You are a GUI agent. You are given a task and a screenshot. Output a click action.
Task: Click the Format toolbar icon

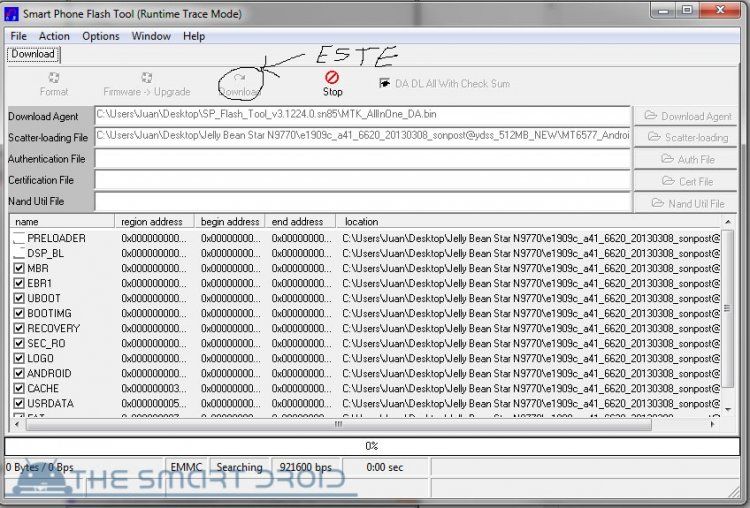click(x=54, y=77)
